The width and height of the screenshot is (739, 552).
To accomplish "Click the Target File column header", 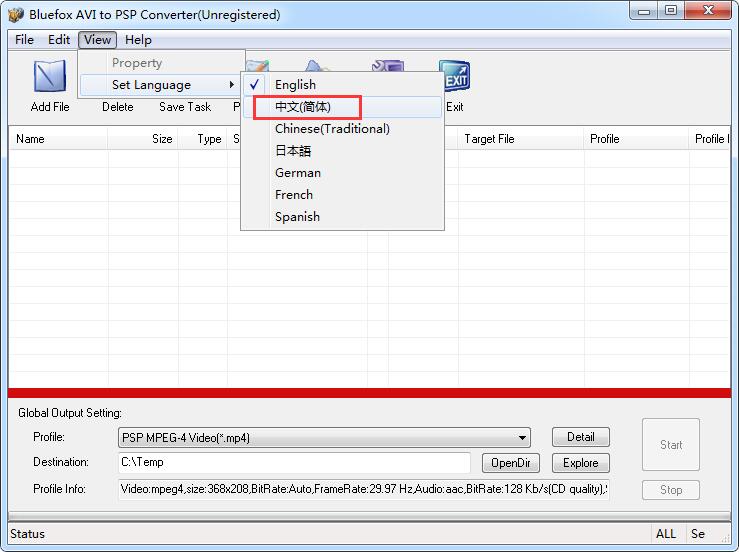I will [521, 139].
